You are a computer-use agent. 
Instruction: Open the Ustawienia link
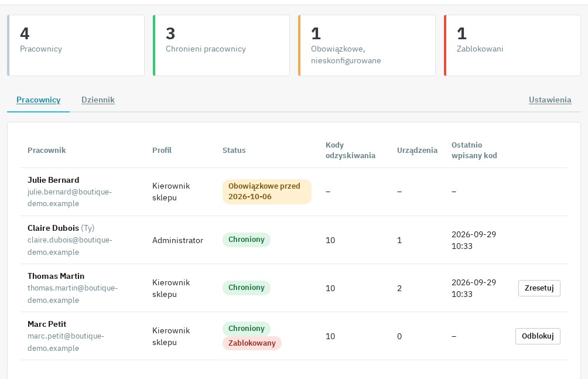[x=550, y=100]
